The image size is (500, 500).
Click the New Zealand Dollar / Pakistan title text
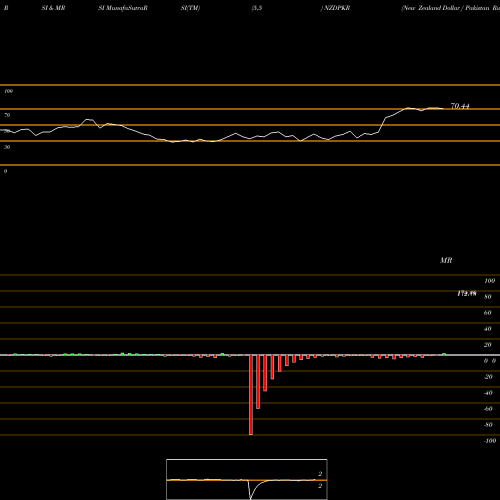pyautogui.click(x=451, y=8)
